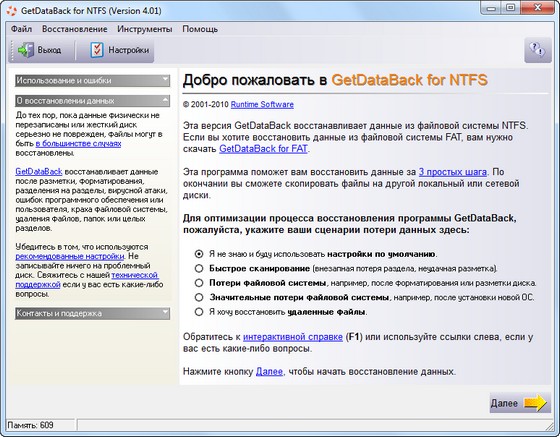This screenshot has width=560, height=437.
Task: Click the 'GetDataBack' sidebar link
Action: 39,172
